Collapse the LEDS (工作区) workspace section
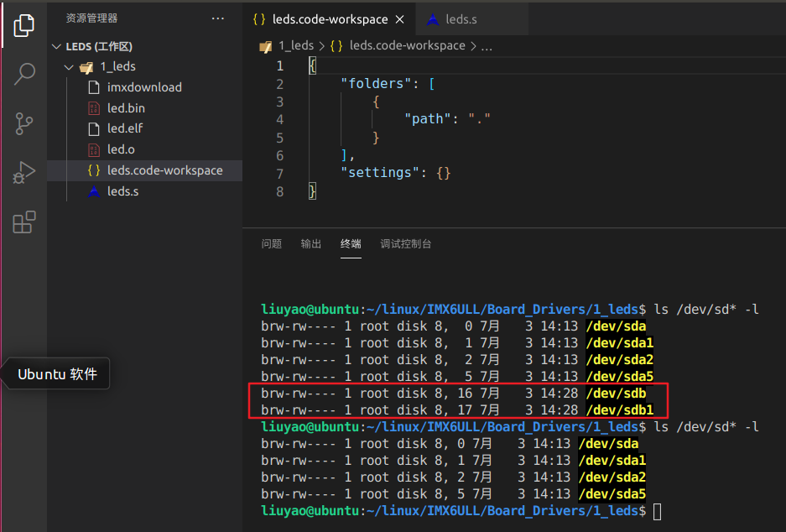Screen dimensions: 786x532 (x=57, y=47)
